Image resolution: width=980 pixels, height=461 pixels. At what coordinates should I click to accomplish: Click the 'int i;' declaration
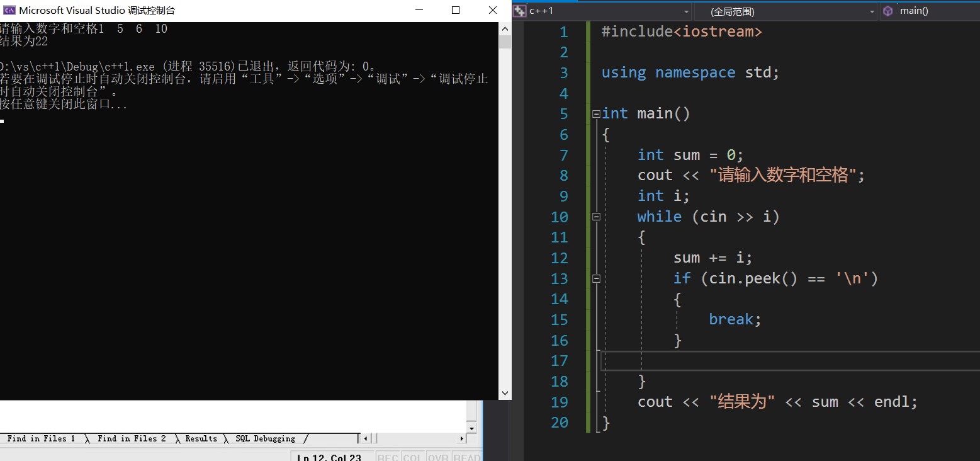pyautogui.click(x=663, y=196)
